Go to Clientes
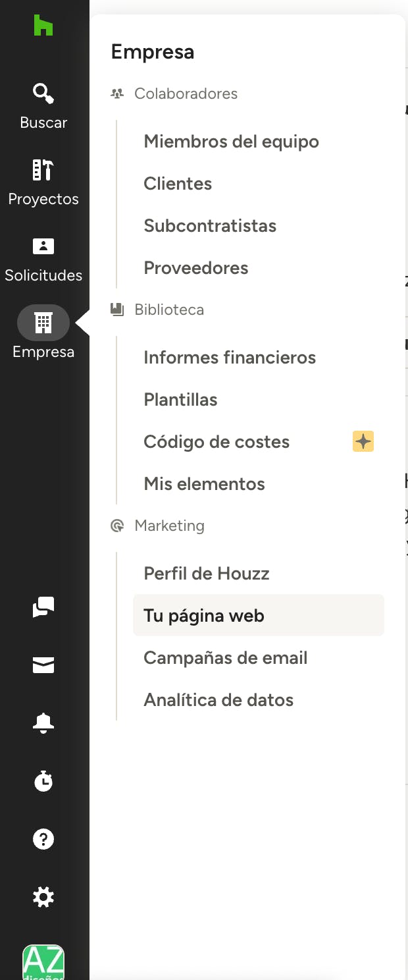This screenshot has width=408, height=980. tap(178, 184)
